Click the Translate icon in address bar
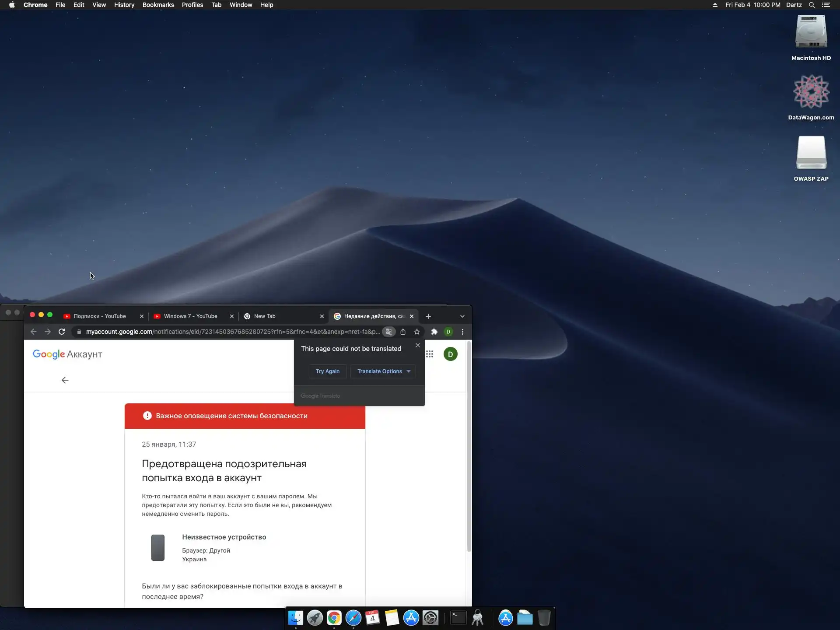Image resolution: width=840 pixels, height=630 pixels. pyautogui.click(x=388, y=332)
